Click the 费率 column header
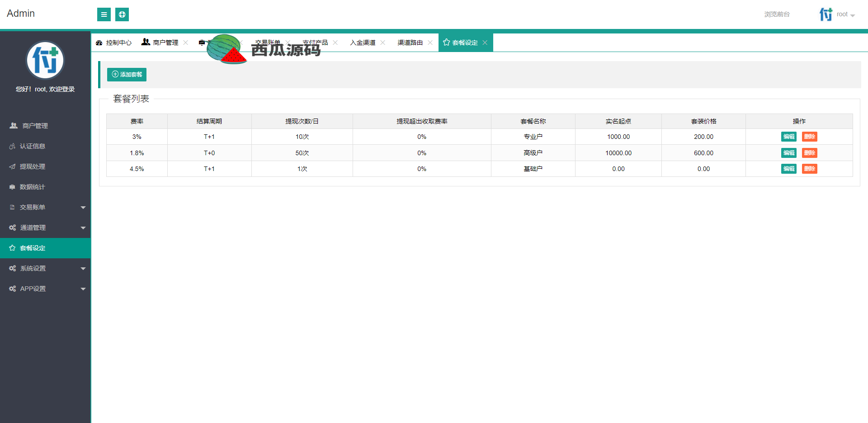The height and width of the screenshot is (423, 868). [137, 121]
